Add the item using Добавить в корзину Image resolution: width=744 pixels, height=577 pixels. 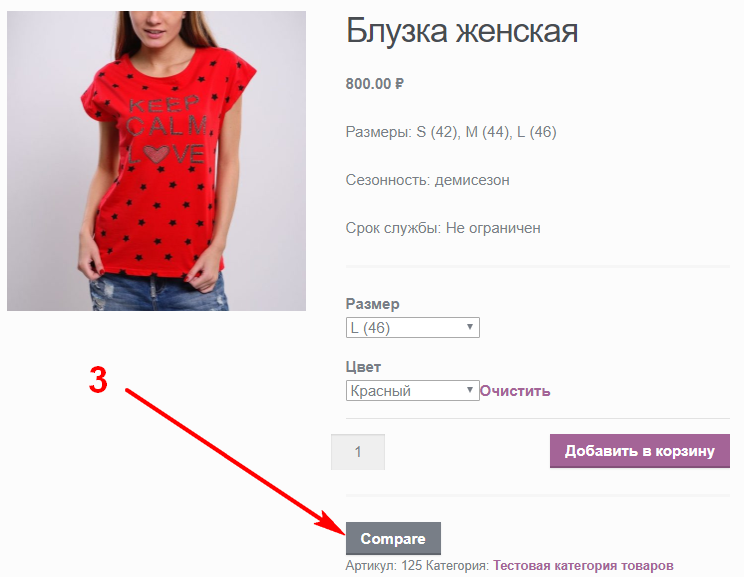click(640, 451)
